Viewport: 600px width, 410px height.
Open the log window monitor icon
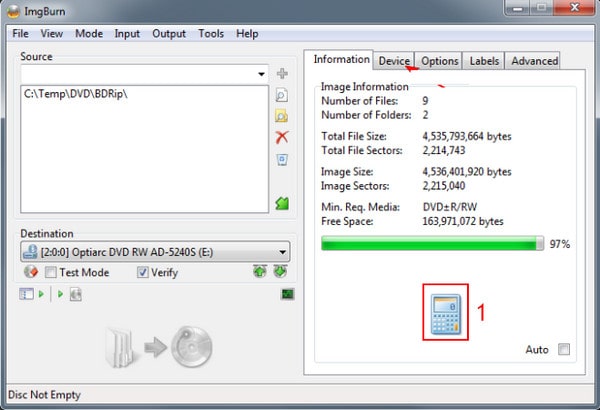point(287,294)
